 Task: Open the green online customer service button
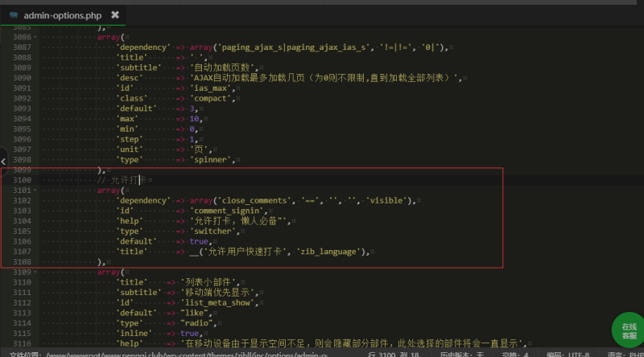[628, 330]
